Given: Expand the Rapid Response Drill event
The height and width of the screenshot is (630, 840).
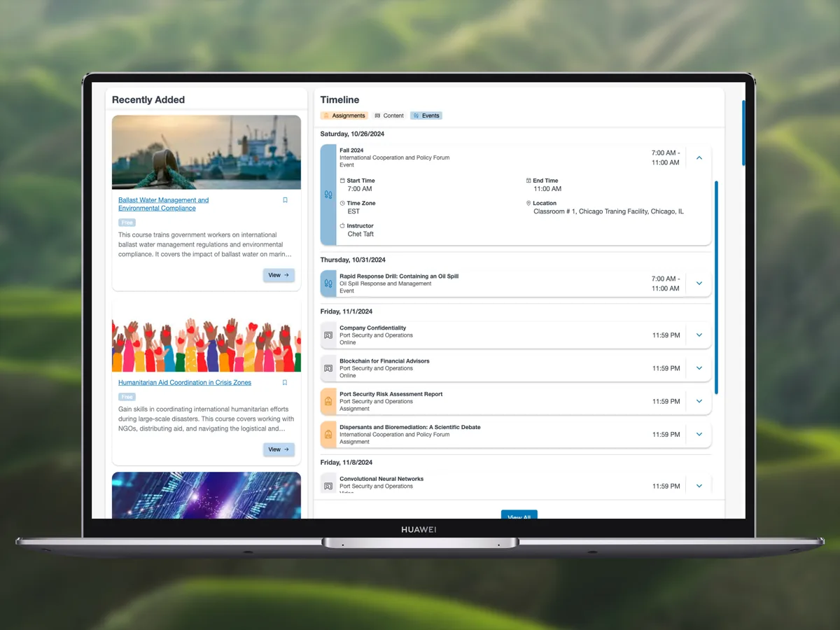Looking at the screenshot, I should (x=699, y=283).
